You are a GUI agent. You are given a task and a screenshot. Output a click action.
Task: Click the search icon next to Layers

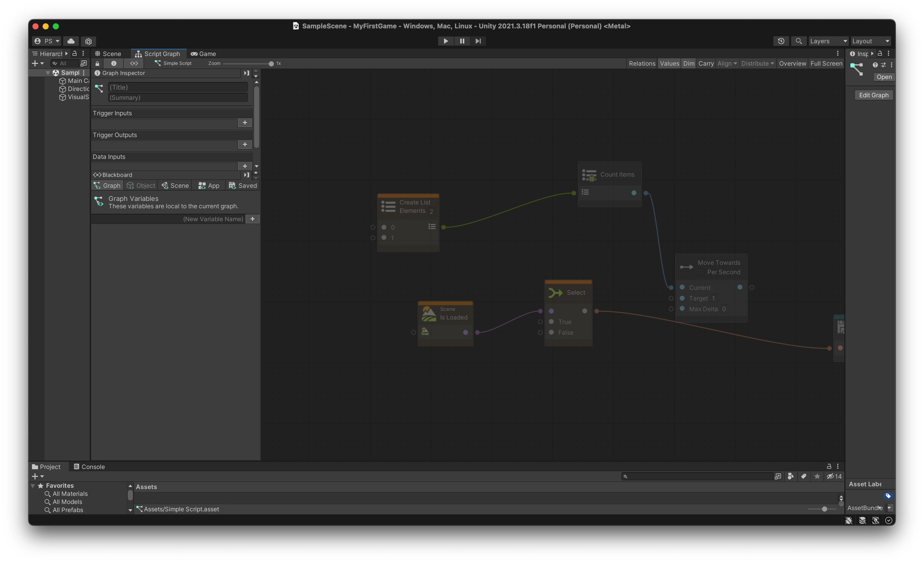coord(799,41)
